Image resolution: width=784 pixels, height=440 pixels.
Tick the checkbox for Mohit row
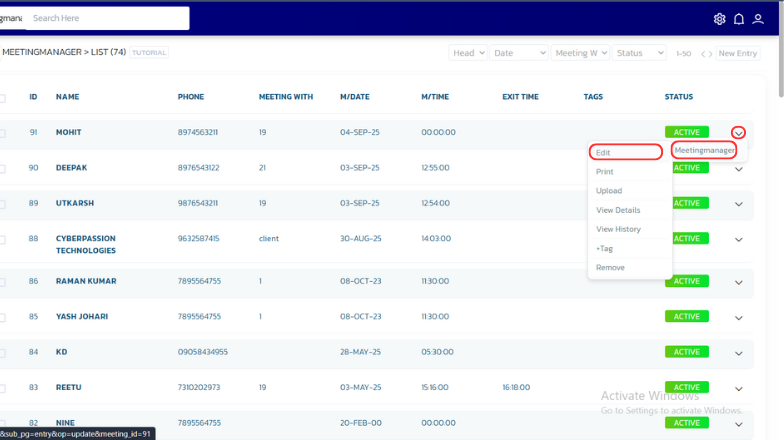[x=2, y=133]
